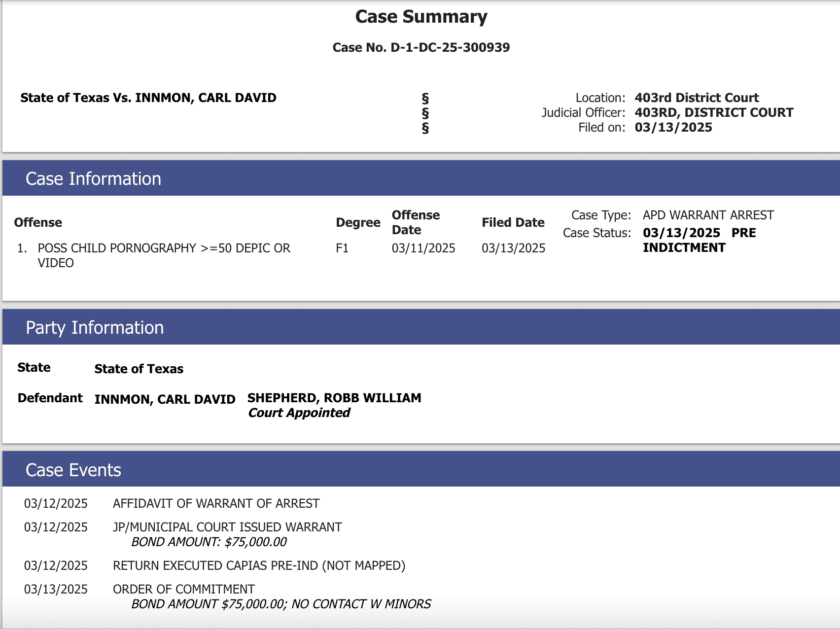Image resolution: width=840 pixels, height=629 pixels.
Task: Click the Offense Date column header
Action: click(416, 222)
